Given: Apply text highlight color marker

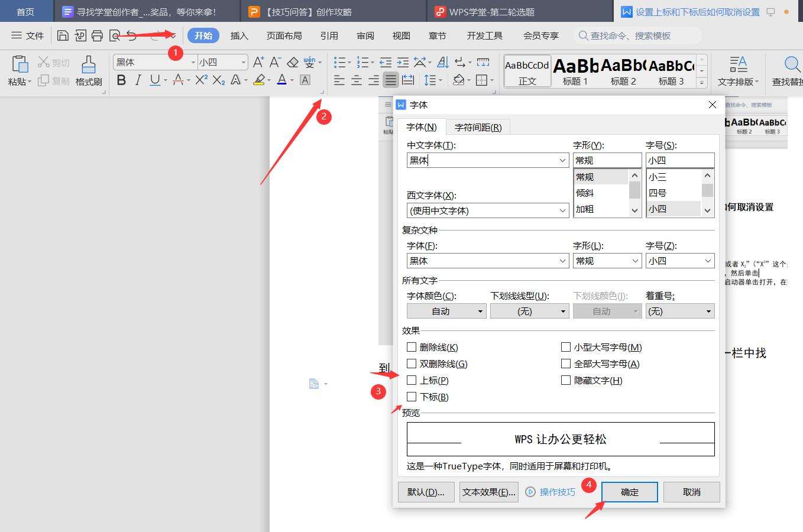Looking at the screenshot, I should pyautogui.click(x=259, y=80).
